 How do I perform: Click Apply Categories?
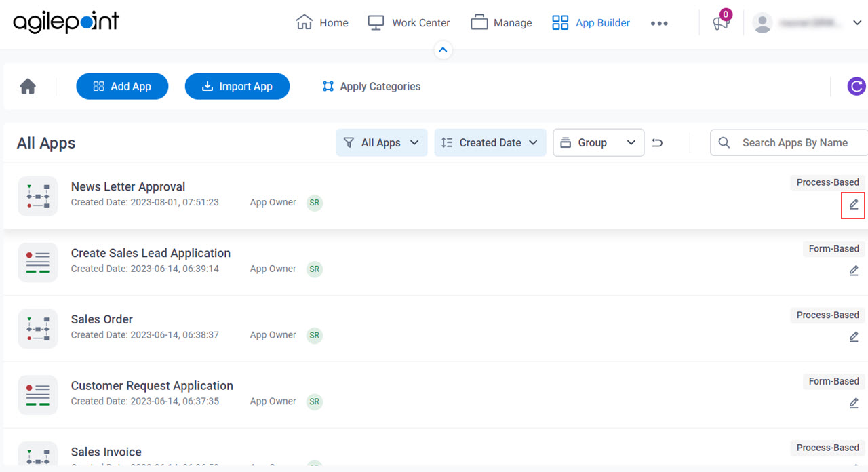coord(371,86)
